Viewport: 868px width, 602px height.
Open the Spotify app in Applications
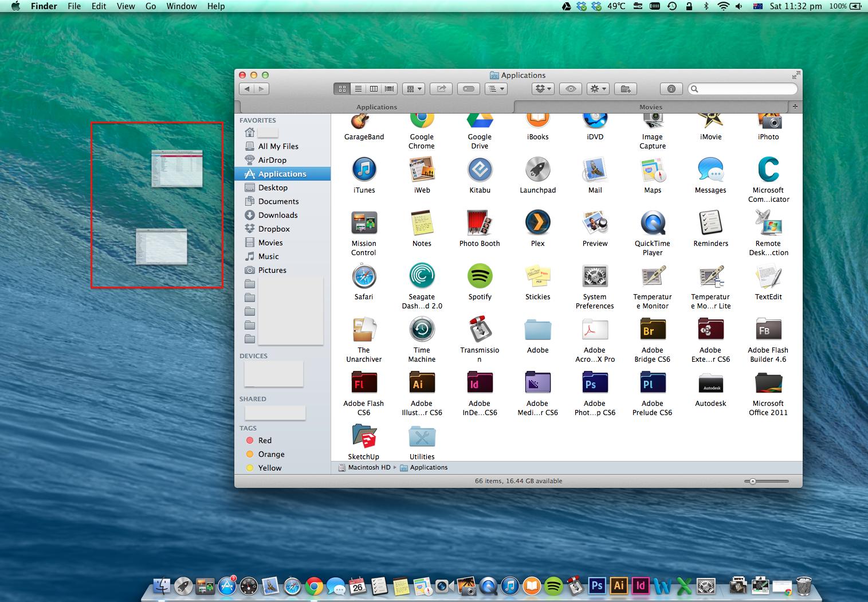click(x=480, y=277)
